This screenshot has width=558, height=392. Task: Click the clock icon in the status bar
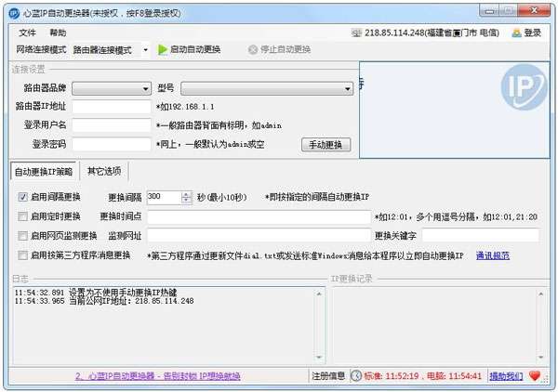(356, 375)
